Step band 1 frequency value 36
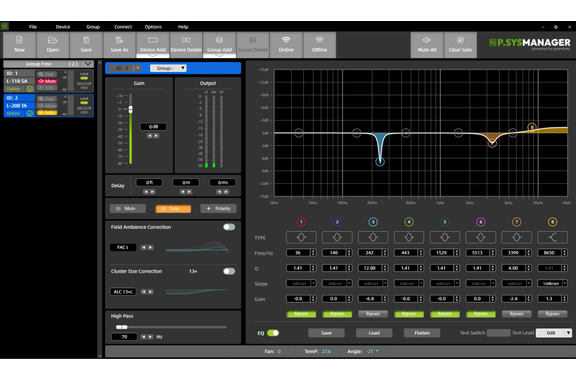Screen dimensions: 576x380 [301, 253]
